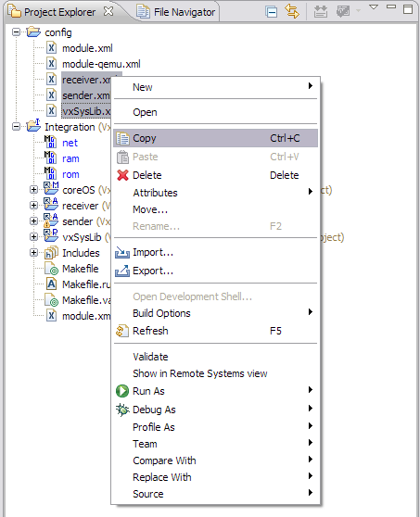420x517 pixels.
Task: Click the Integration project icon
Action: tap(33, 126)
